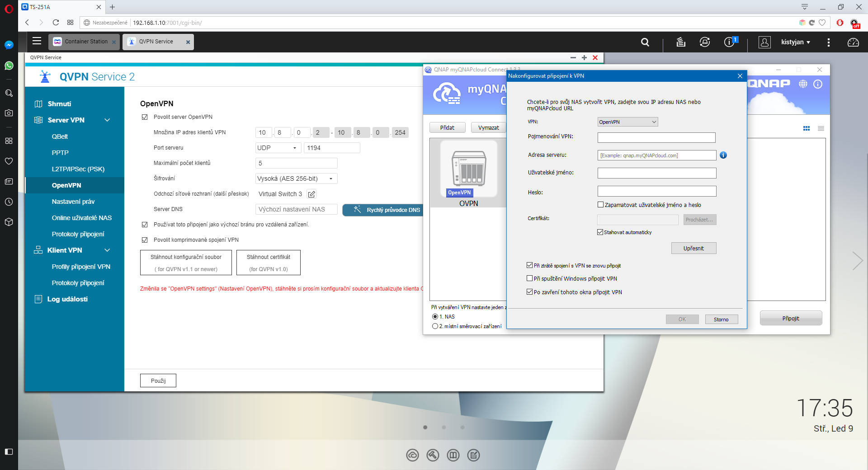Reload the browser page

[56, 23]
